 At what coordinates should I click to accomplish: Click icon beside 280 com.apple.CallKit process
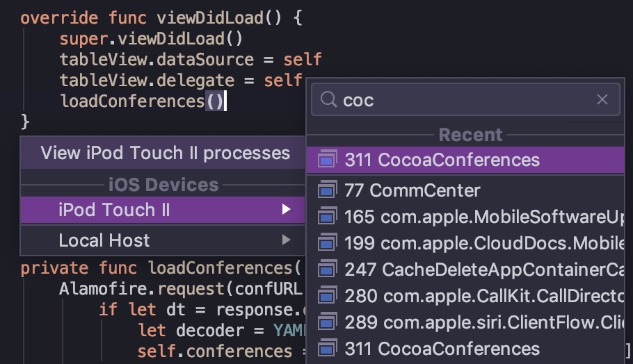327,296
